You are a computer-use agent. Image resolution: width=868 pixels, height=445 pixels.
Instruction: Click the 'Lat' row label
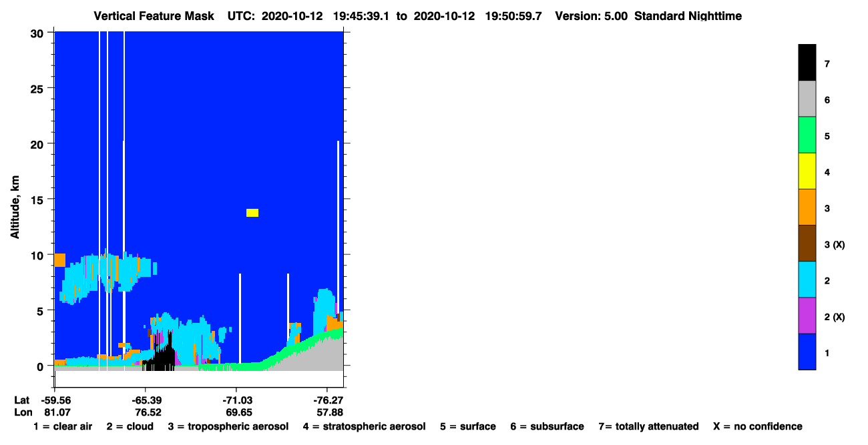pos(22,400)
